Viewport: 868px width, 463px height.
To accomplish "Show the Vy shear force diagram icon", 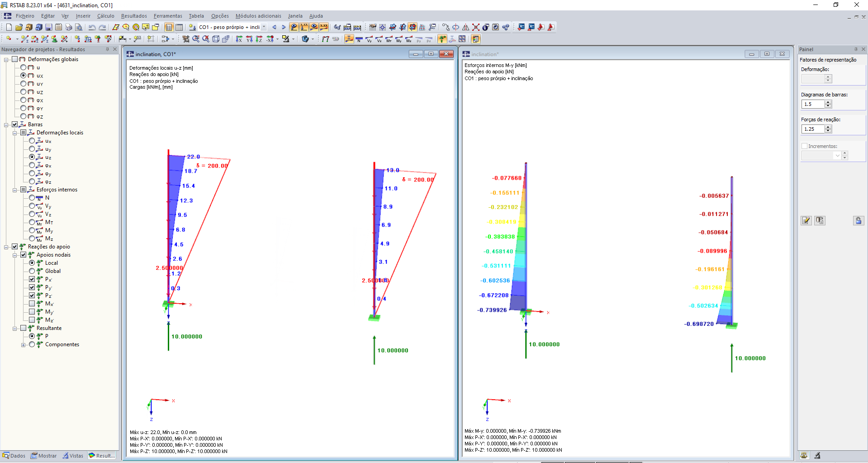I will point(369,39).
